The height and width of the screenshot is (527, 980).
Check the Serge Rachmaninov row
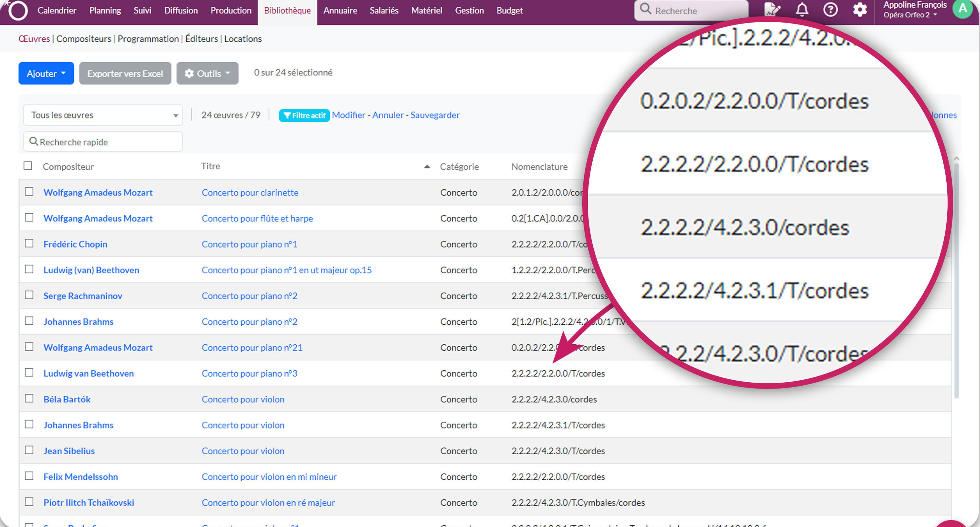[x=29, y=295]
